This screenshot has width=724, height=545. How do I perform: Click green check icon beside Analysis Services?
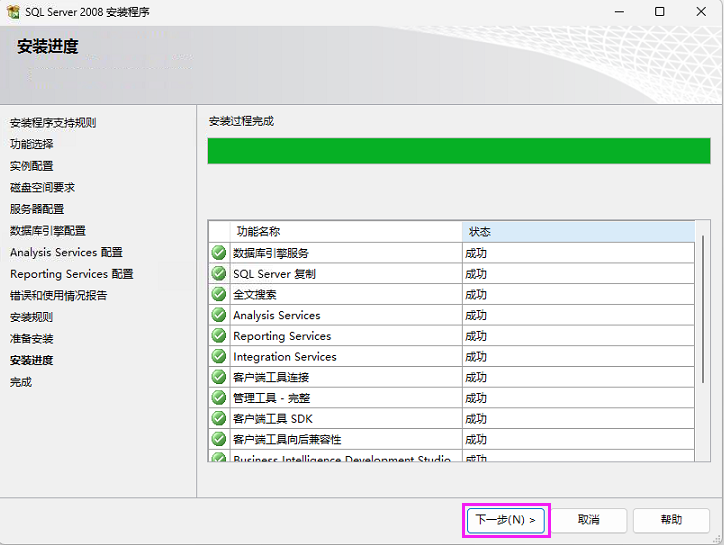pos(219,315)
